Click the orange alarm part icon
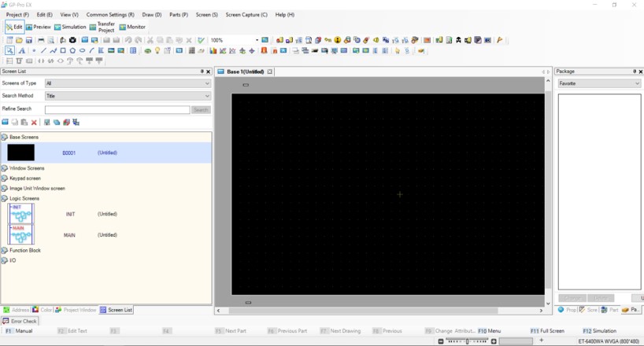Viewport: 644px width, 346px height. click(x=264, y=50)
